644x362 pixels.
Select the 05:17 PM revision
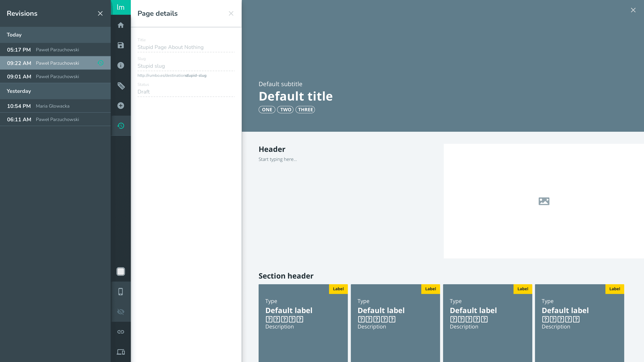coord(55,50)
